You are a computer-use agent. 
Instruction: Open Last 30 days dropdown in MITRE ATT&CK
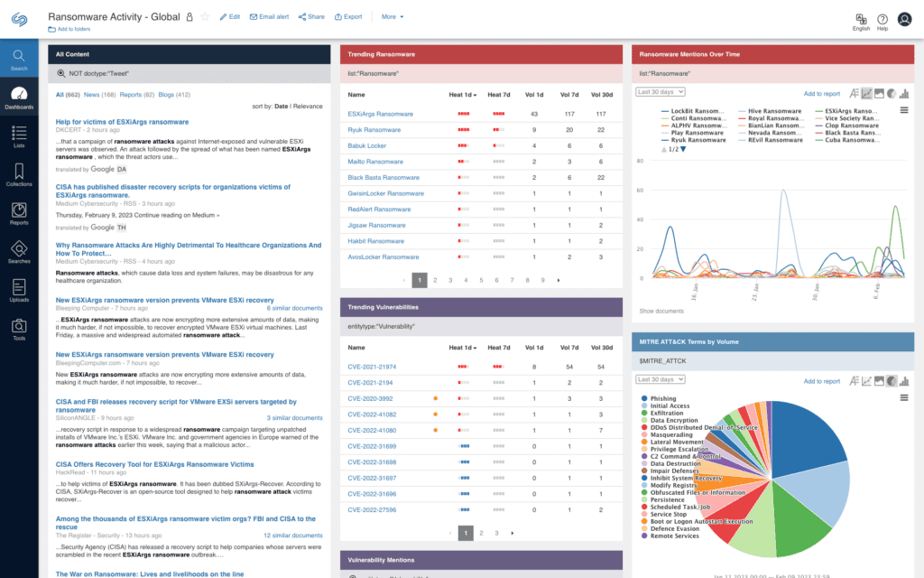(660, 380)
